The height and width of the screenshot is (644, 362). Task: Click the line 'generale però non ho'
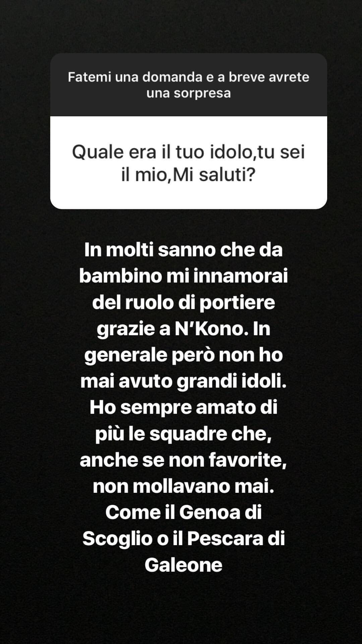pyautogui.click(x=183, y=355)
